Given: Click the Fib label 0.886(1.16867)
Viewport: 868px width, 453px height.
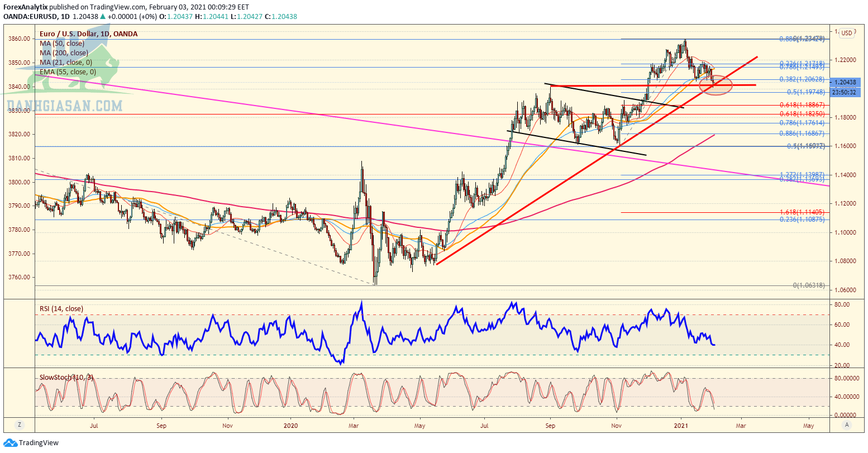Looking at the screenshot, I should 802,133.
